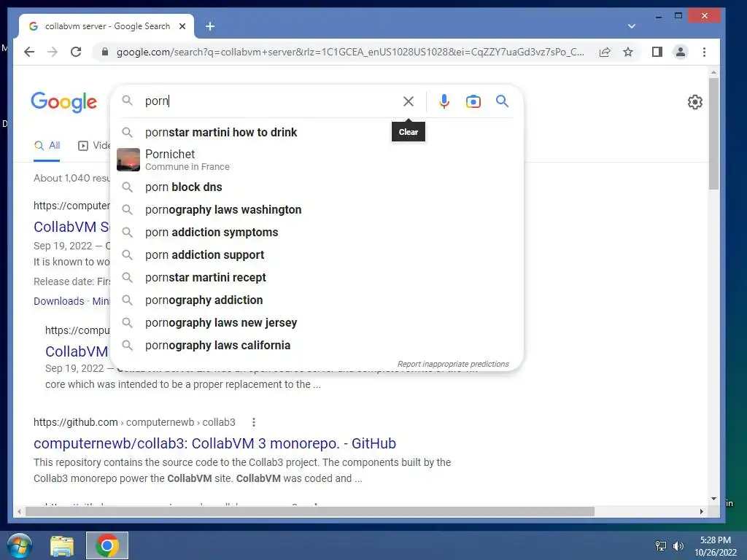Open Windows Explorer from the taskbar
Viewport: 747px width, 560px height.
pos(62,546)
